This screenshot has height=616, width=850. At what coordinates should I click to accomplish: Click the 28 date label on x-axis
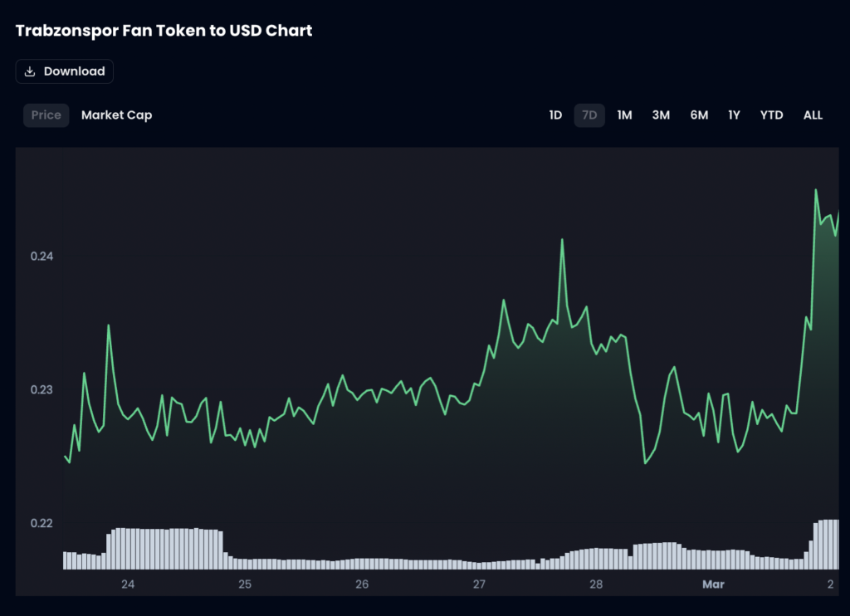coord(596,584)
